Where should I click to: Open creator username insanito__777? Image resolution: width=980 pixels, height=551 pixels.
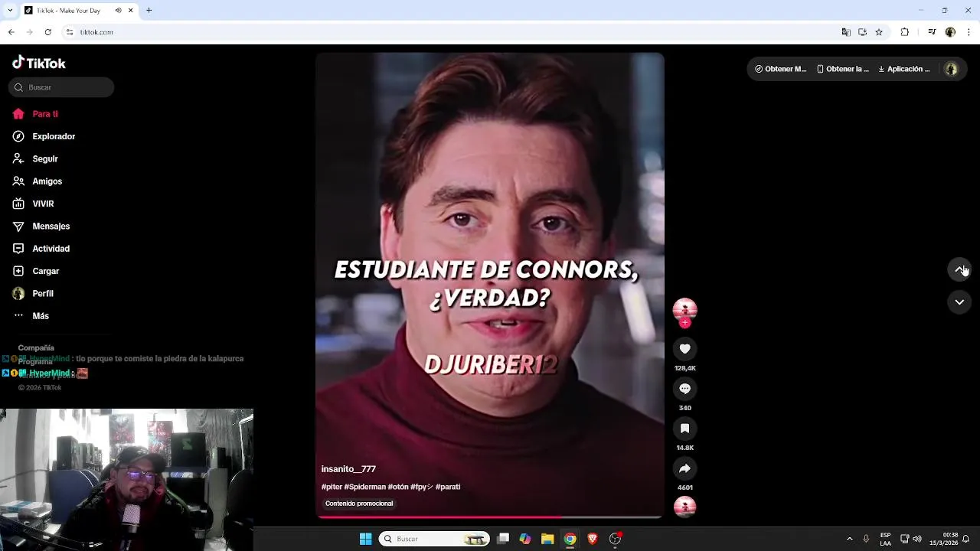point(348,469)
